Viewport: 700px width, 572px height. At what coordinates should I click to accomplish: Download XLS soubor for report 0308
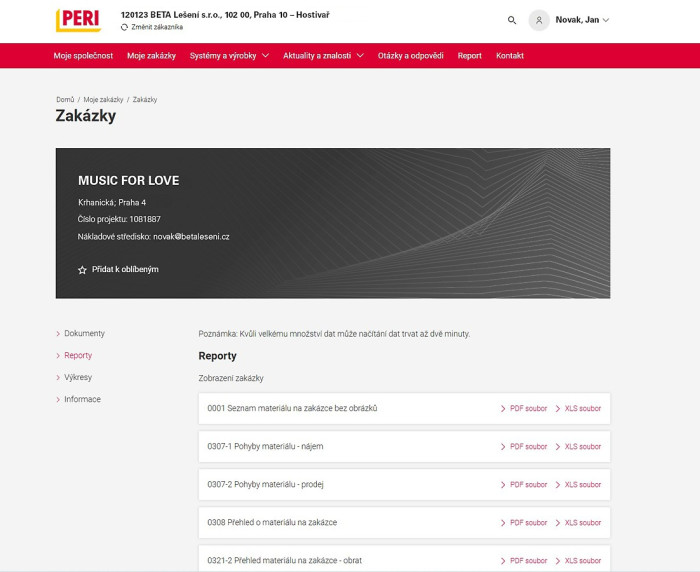tap(578, 523)
